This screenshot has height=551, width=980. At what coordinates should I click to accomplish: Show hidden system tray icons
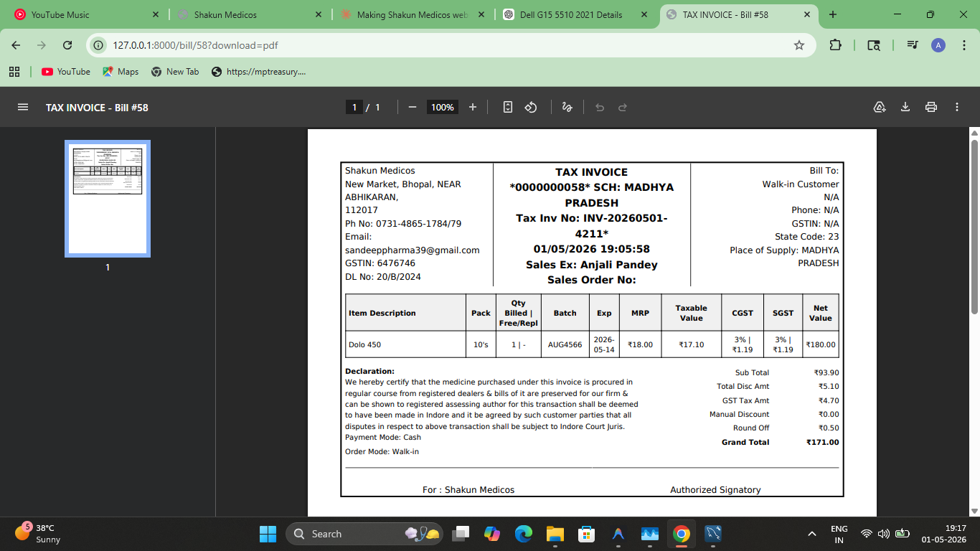point(812,534)
